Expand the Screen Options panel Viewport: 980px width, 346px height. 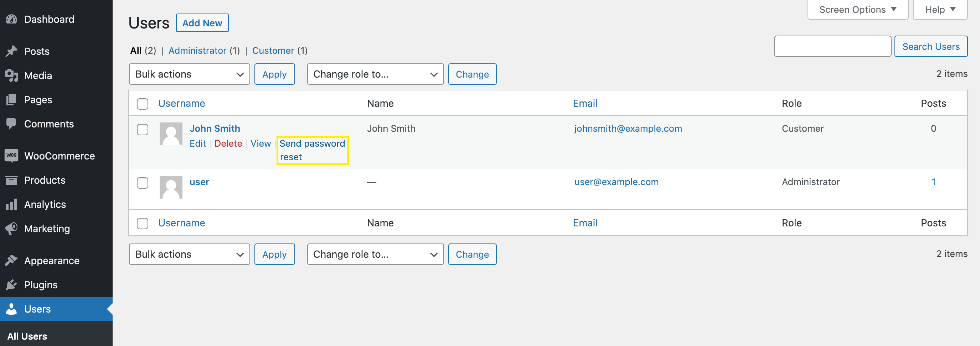pyautogui.click(x=857, y=10)
